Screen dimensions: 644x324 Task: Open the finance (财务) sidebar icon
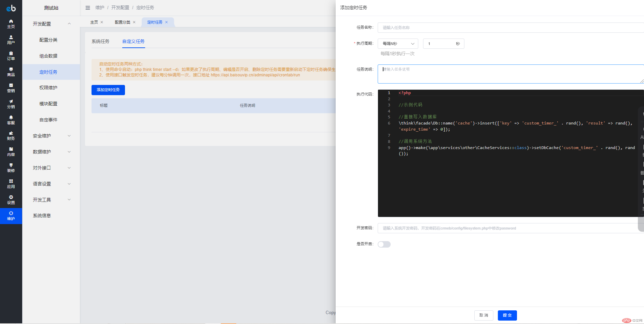[11, 134]
